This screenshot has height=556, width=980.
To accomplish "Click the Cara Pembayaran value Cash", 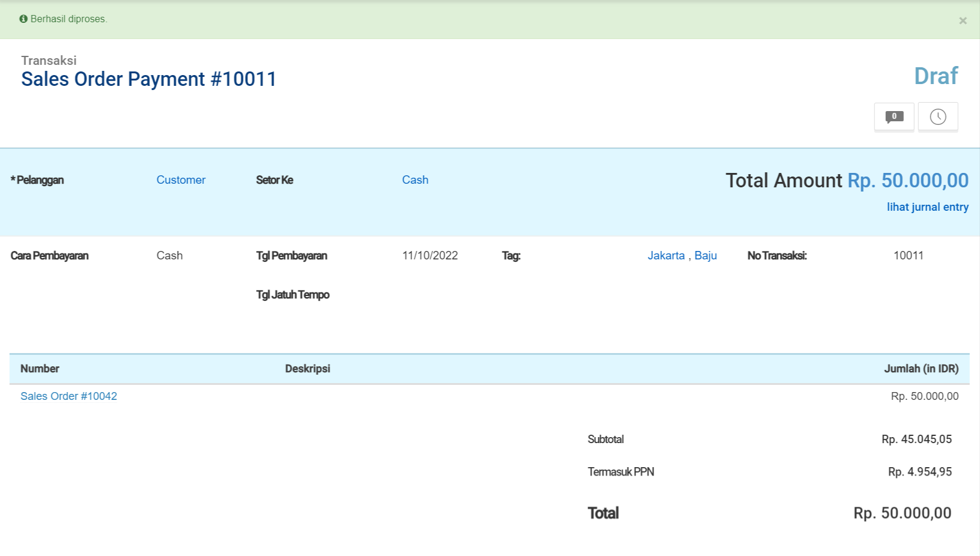I will point(169,255).
